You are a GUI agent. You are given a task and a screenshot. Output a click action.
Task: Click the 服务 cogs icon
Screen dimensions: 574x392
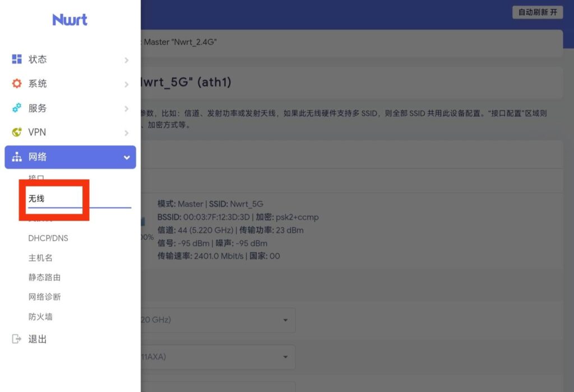17,108
